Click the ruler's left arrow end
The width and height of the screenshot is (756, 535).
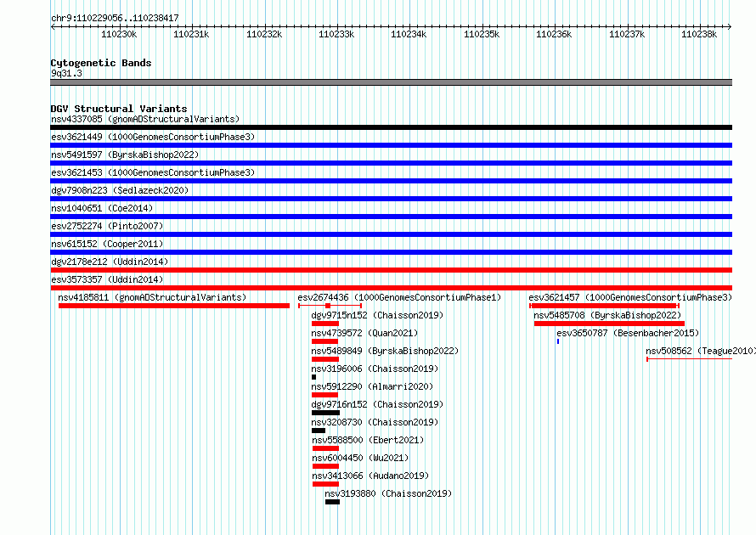point(53,27)
